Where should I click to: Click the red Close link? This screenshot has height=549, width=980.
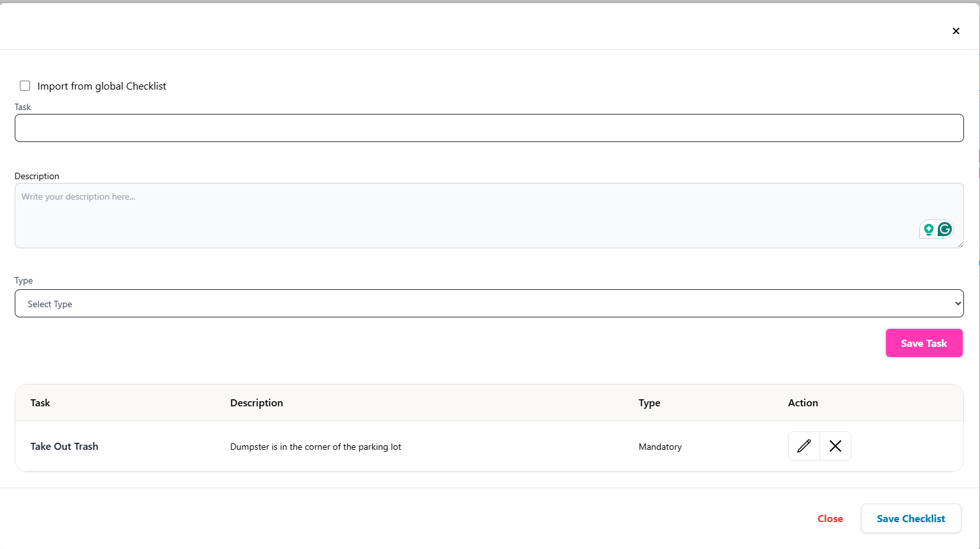click(830, 519)
